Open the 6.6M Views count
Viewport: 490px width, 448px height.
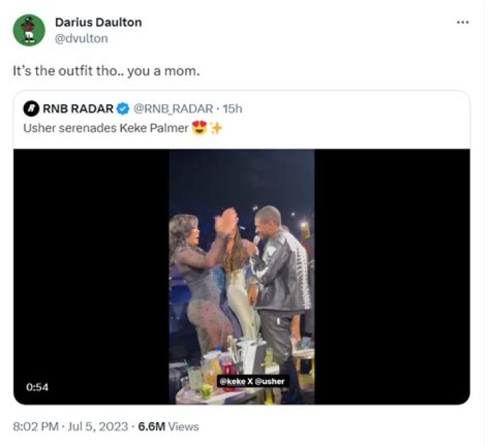[168, 427]
